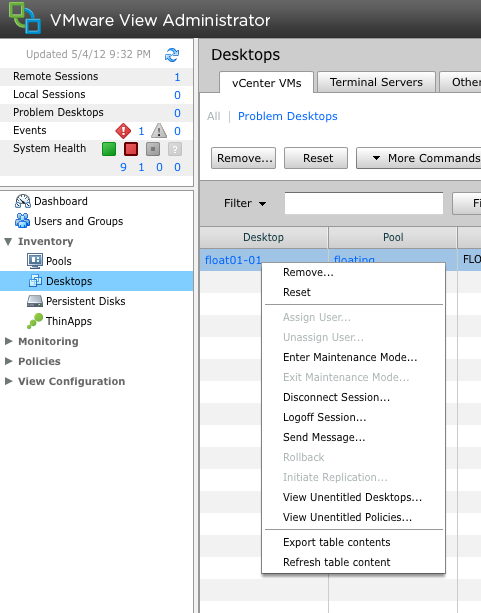Open the Filter dropdown
The height and width of the screenshot is (613, 481).
tap(245, 203)
